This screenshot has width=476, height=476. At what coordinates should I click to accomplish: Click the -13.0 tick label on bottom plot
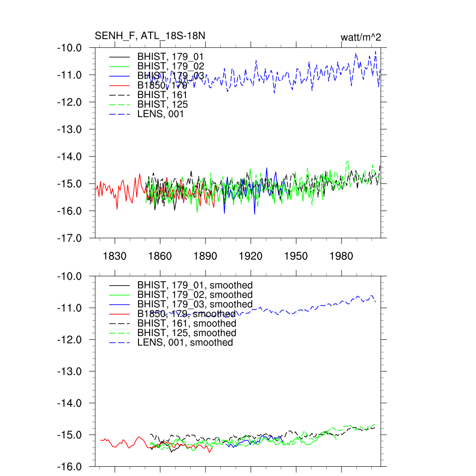pyautogui.click(x=69, y=371)
